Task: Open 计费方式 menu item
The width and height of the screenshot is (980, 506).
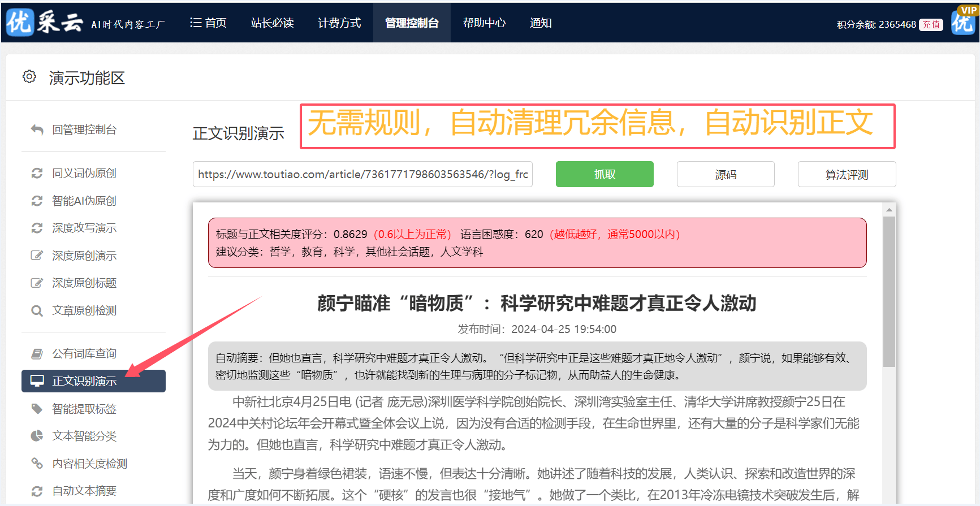Action: (339, 23)
